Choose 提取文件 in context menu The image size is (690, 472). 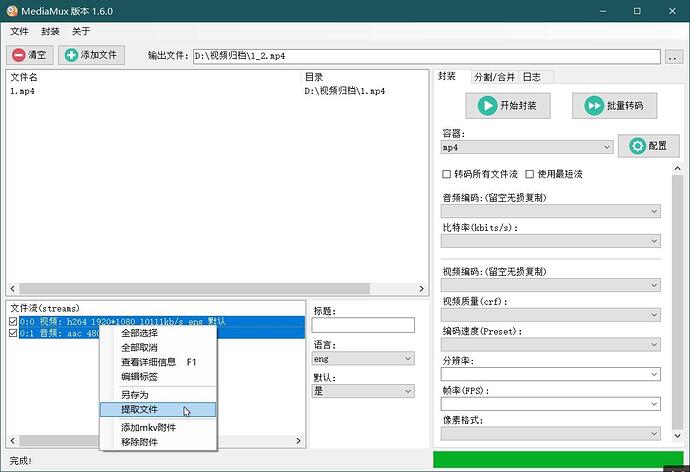[158, 410]
